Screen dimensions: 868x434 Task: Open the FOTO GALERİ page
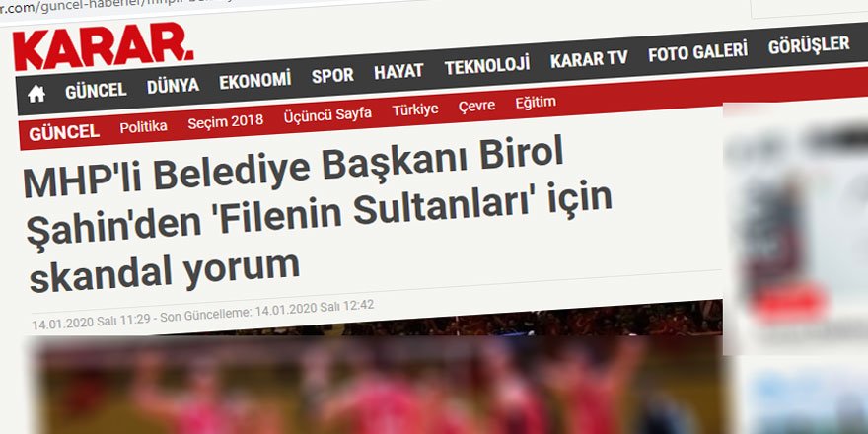[697, 52]
